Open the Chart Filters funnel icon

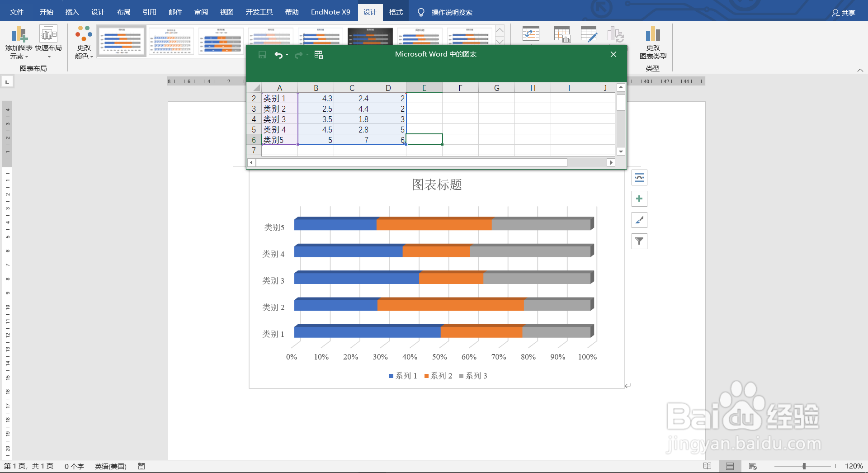point(639,241)
